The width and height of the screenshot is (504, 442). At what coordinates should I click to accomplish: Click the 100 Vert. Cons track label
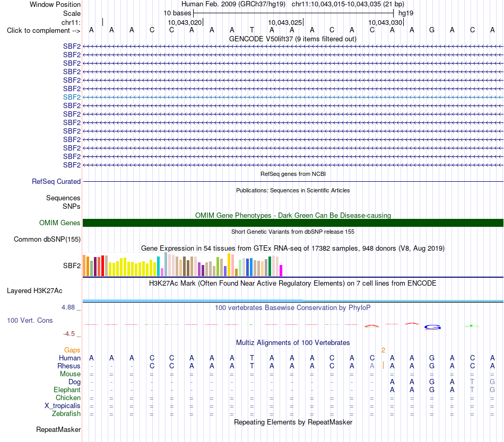tap(30, 320)
